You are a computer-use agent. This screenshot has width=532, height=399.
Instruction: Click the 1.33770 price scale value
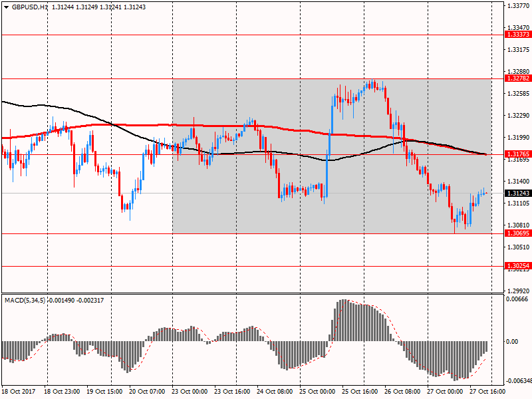click(519, 5)
